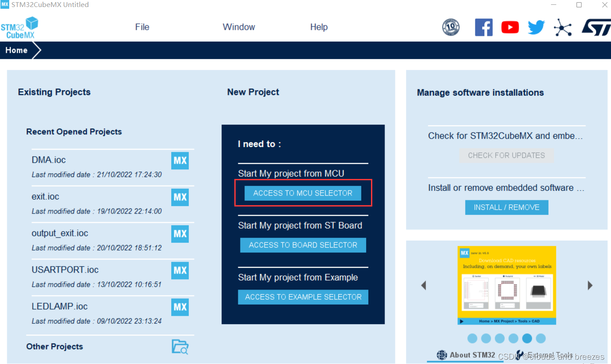Select the sixth carousel dot
Screen dimensions: 611x364
(541, 338)
